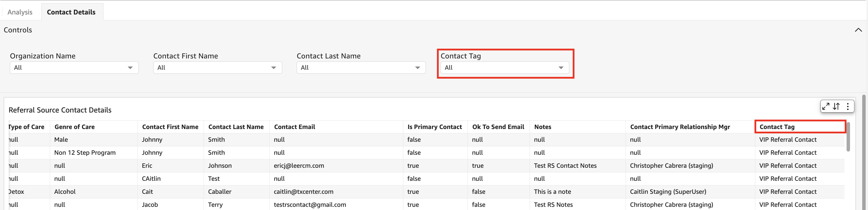Collapse the Controls section chevron
Image resolution: width=868 pixels, height=210 pixels.
858,30
